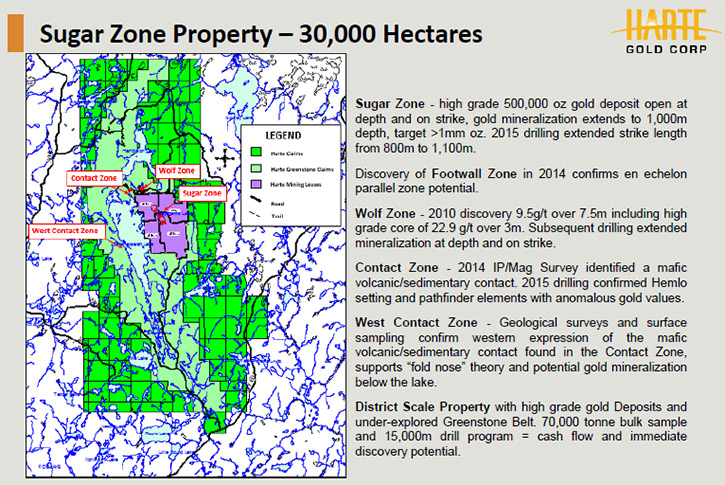This screenshot has width=725, height=485.
Task: Click the LEGEND heading on map
Action: click(283, 135)
